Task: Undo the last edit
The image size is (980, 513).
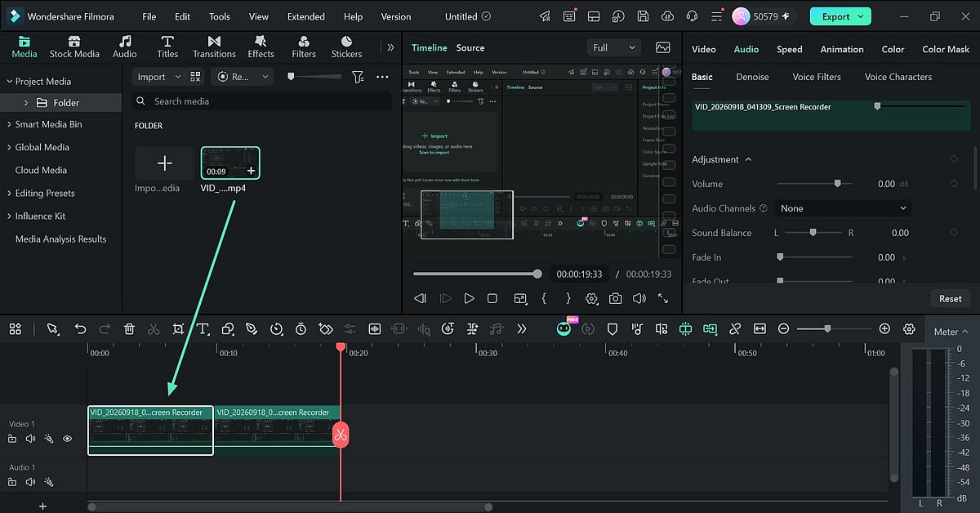Action: (80, 328)
